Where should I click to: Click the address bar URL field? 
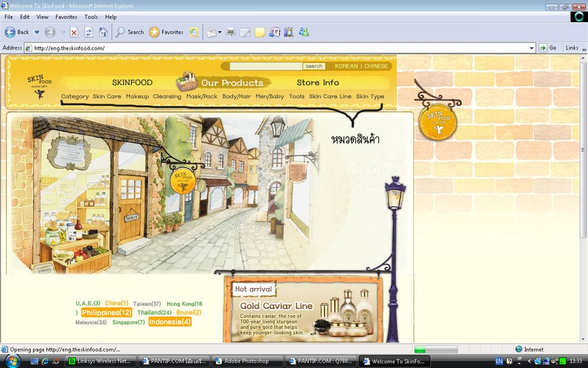click(279, 48)
